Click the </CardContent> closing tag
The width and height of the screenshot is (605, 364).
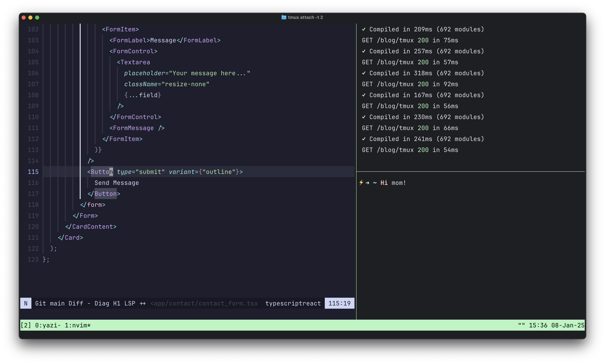click(x=91, y=227)
